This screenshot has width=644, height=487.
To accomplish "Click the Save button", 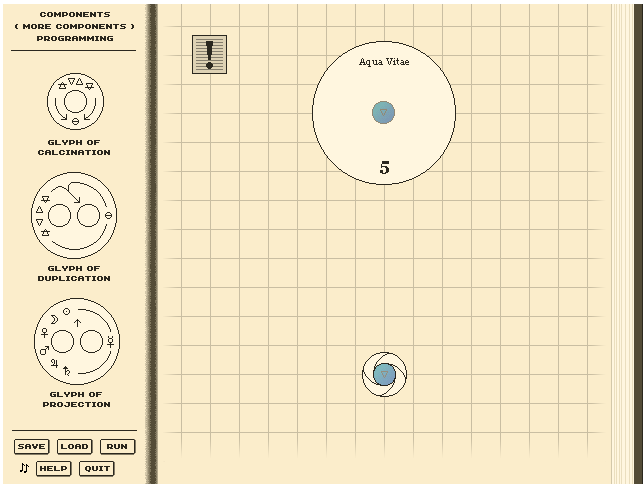I will pos(32,446).
